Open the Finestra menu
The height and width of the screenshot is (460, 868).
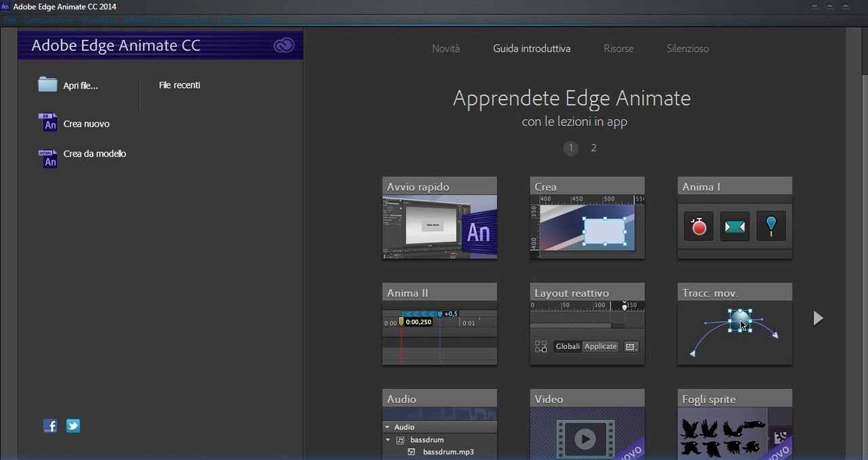[233, 20]
